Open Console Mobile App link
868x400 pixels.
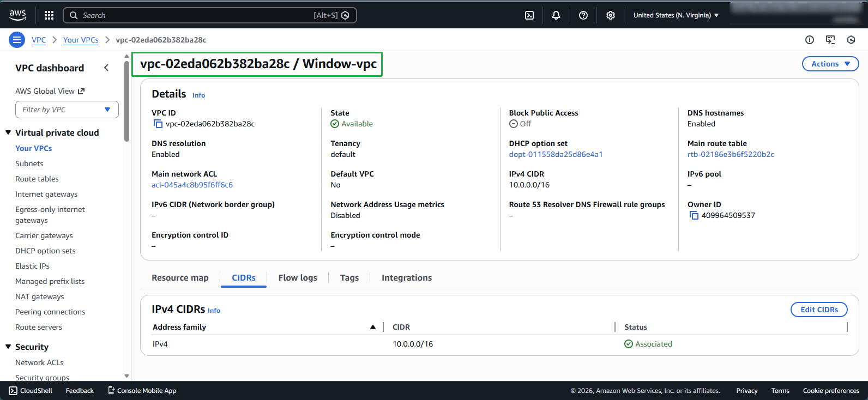142,391
